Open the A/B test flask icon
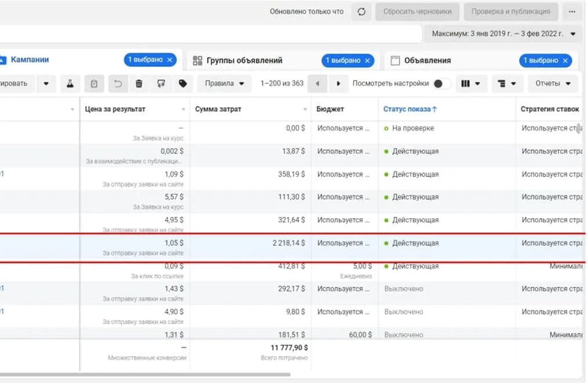This screenshot has height=383, width=588. click(70, 83)
